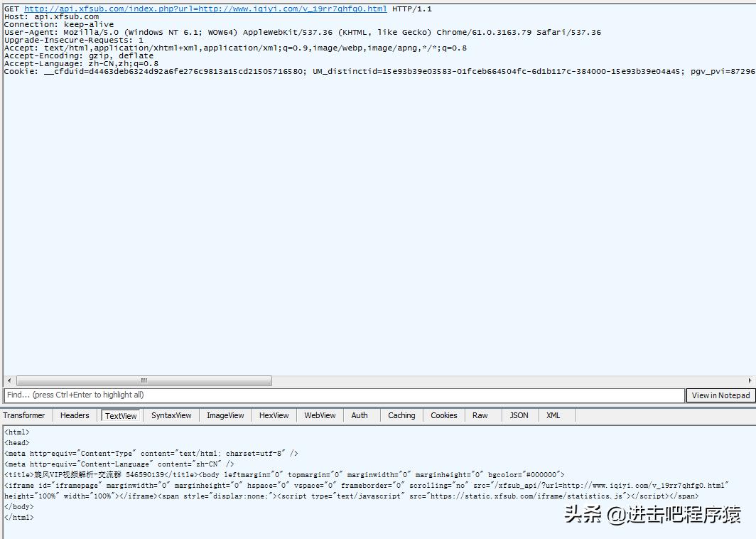756x539 pixels.
Task: Click the horizontal scrollbar right arrow
Action: tap(750, 380)
